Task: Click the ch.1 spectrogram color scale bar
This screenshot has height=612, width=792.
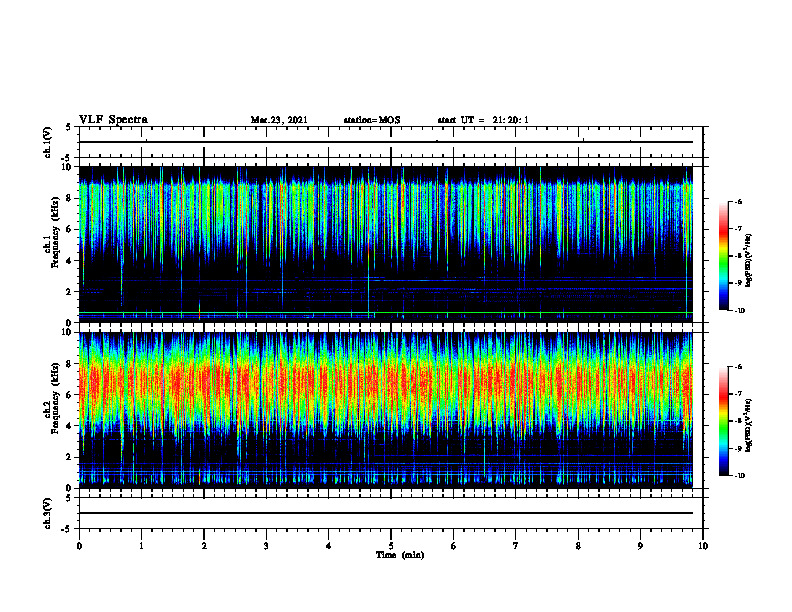Action: (x=723, y=256)
